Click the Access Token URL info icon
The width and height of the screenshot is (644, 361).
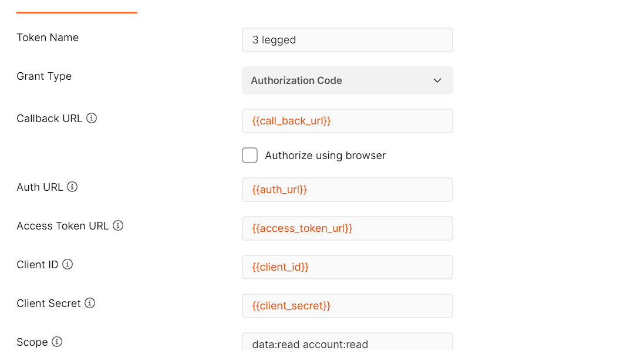click(x=117, y=225)
